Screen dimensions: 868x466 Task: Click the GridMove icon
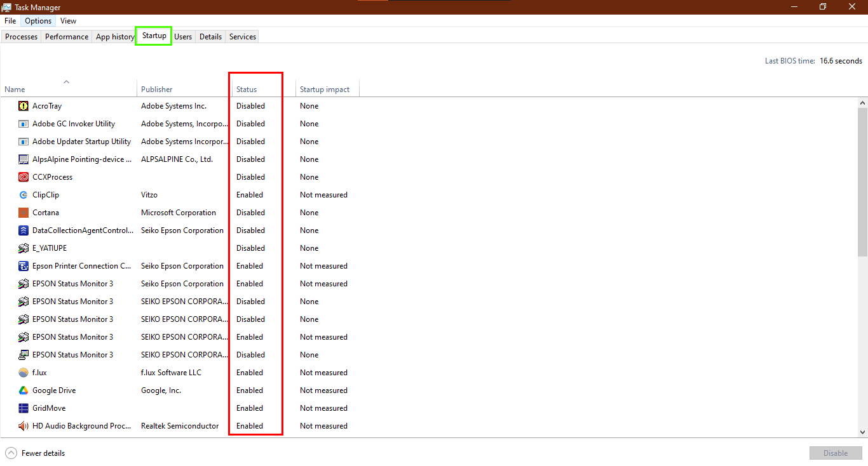23,408
